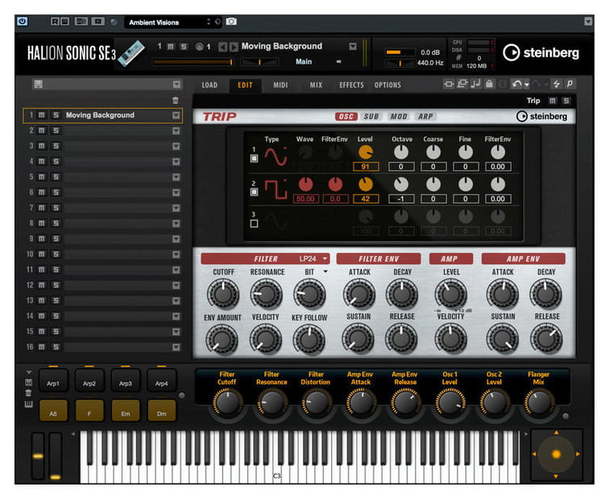
Task: Switch to the MIDI tab
Action: (280, 85)
